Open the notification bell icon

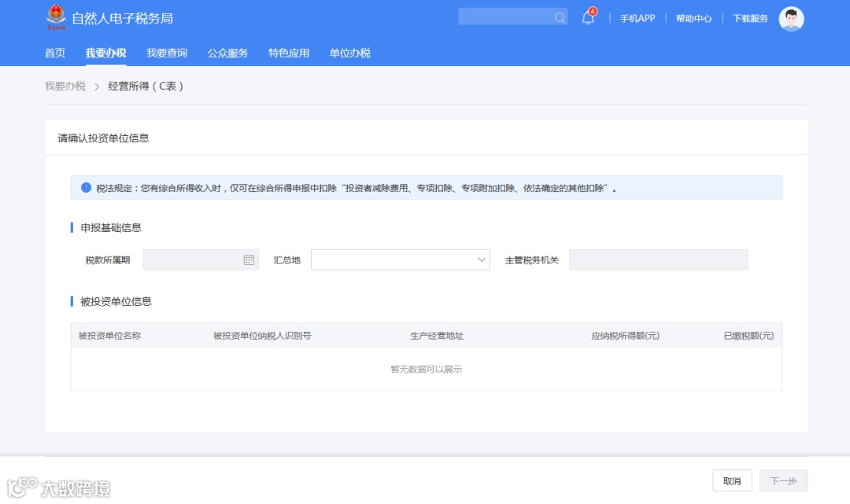[x=588, y=17]
